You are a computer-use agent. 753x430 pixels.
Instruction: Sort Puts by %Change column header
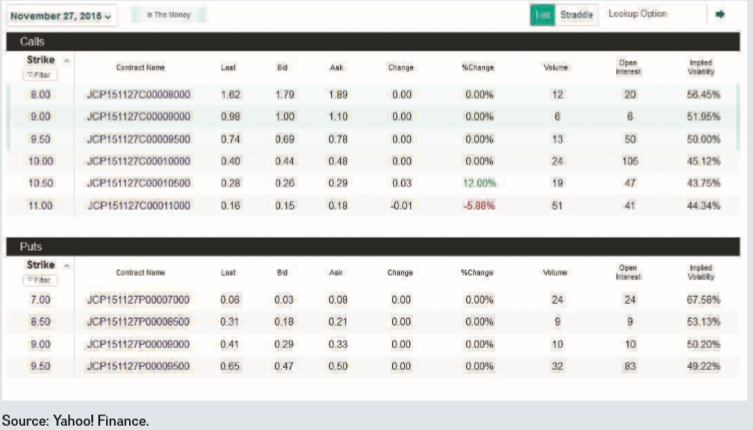(478, 272)
